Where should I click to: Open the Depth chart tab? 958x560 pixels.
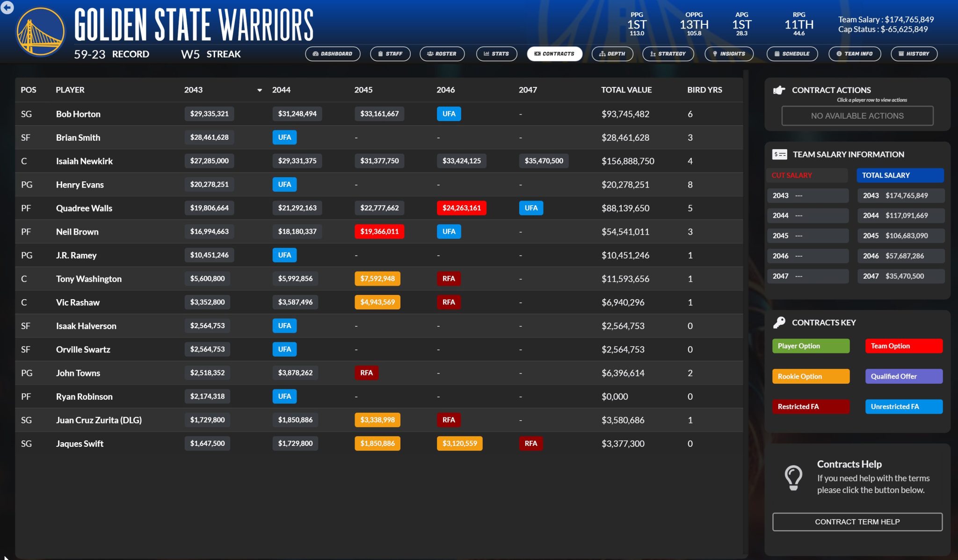point(612,54)
